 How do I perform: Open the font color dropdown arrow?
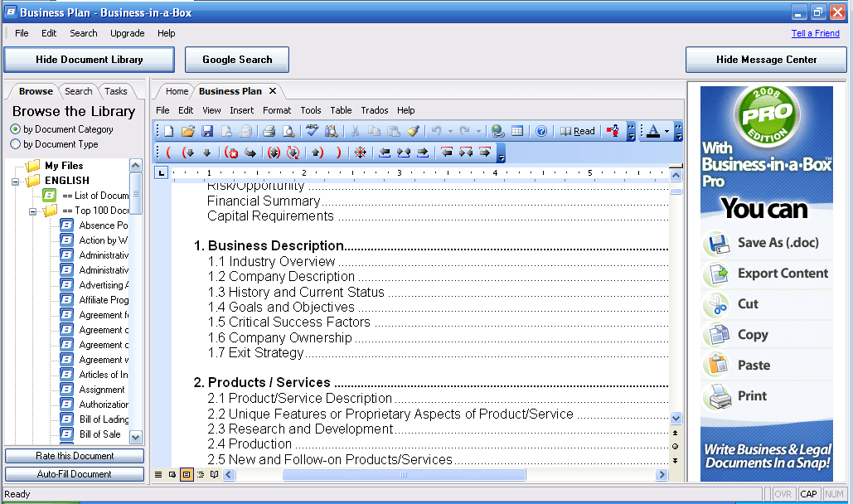click(x=666, y=131)
